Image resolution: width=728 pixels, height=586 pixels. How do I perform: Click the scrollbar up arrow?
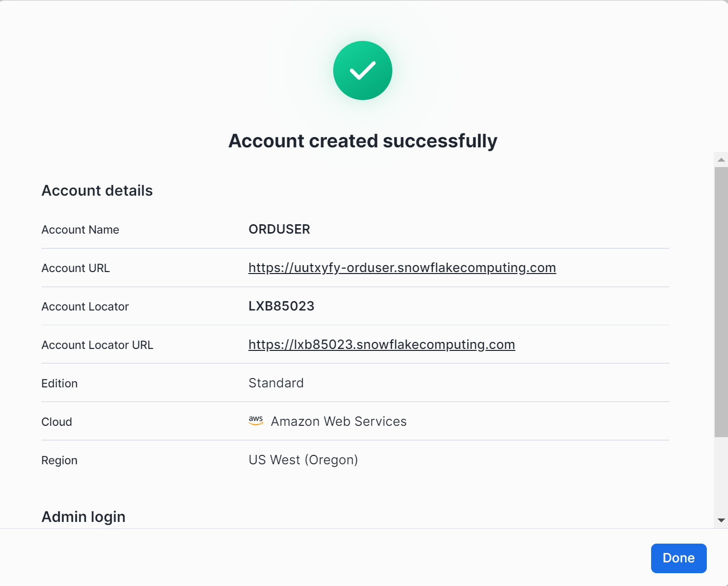[721, 160]
